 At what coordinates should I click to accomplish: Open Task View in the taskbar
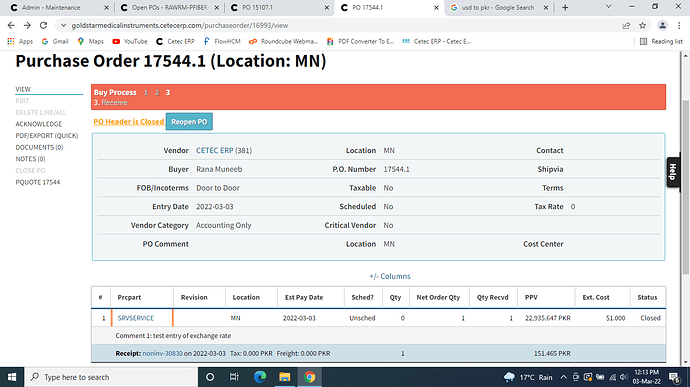tap(234, 377)
